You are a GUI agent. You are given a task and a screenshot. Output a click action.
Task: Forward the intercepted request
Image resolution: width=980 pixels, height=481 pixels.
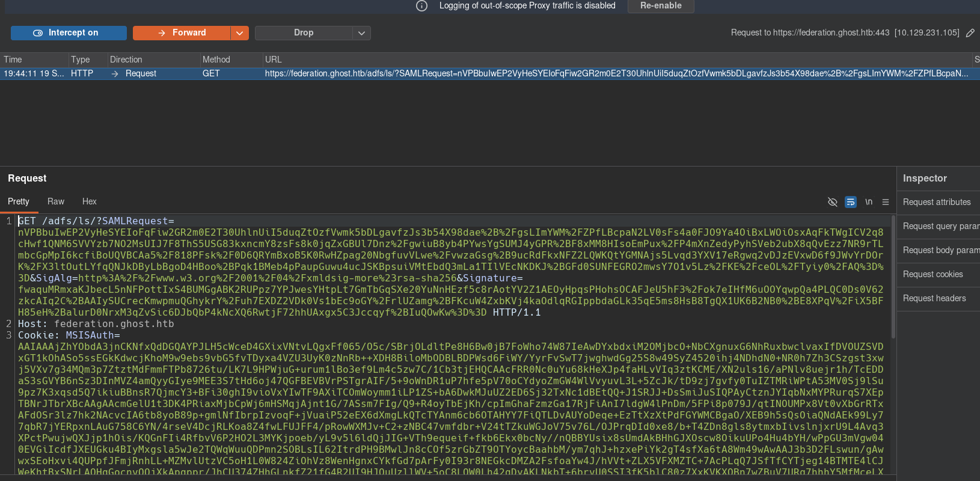pyautogui.click(x=182, y=33)
